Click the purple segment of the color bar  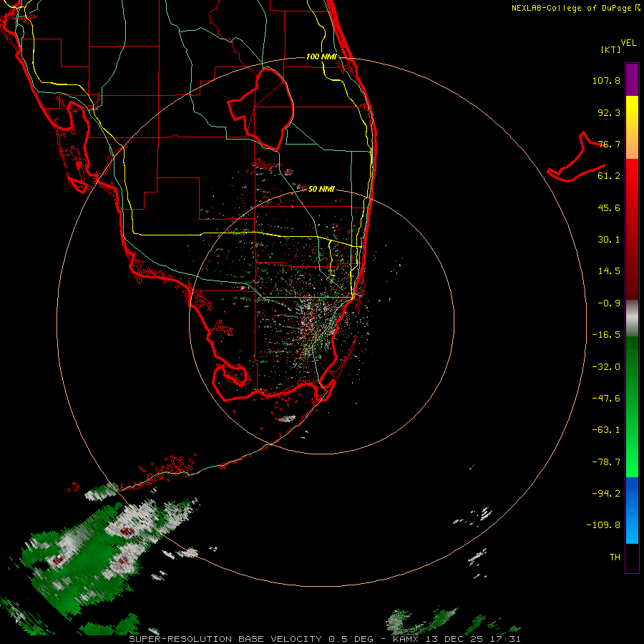632,79
